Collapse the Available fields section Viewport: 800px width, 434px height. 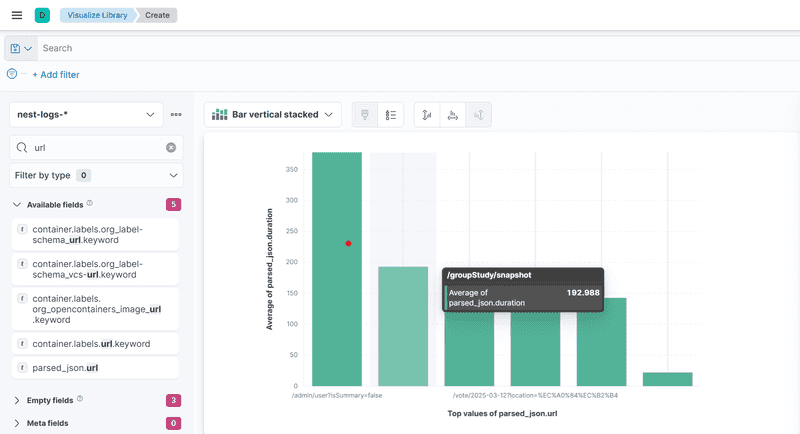point(17,205)
